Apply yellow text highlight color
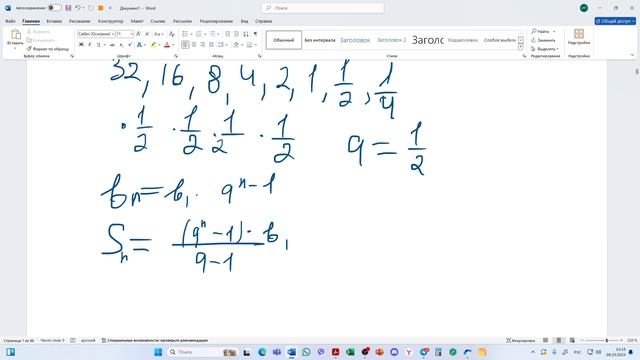640x360 pixels. click(x=153, y=44)
